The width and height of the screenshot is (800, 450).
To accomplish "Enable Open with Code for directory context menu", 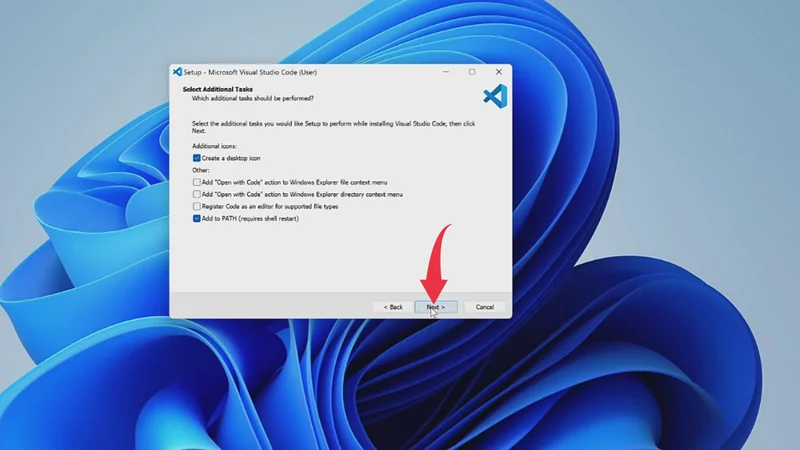I will (197, 194).
